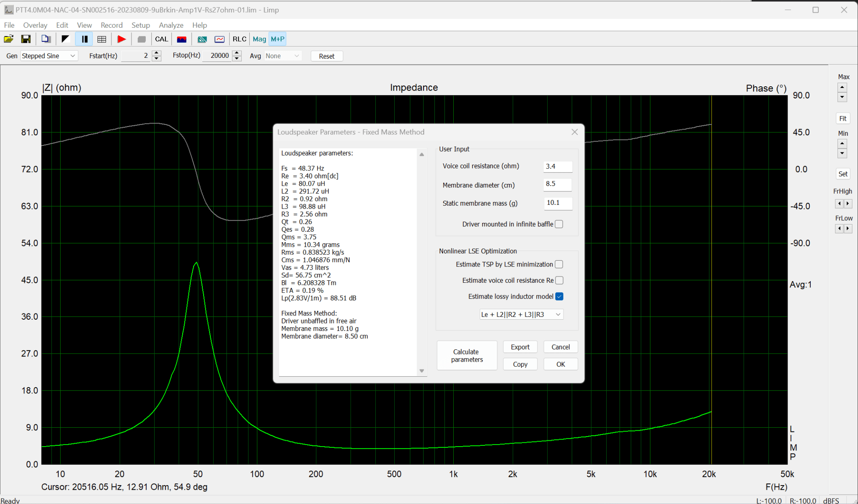
Task: Open the Setup menu
Action: click(141, 25)
